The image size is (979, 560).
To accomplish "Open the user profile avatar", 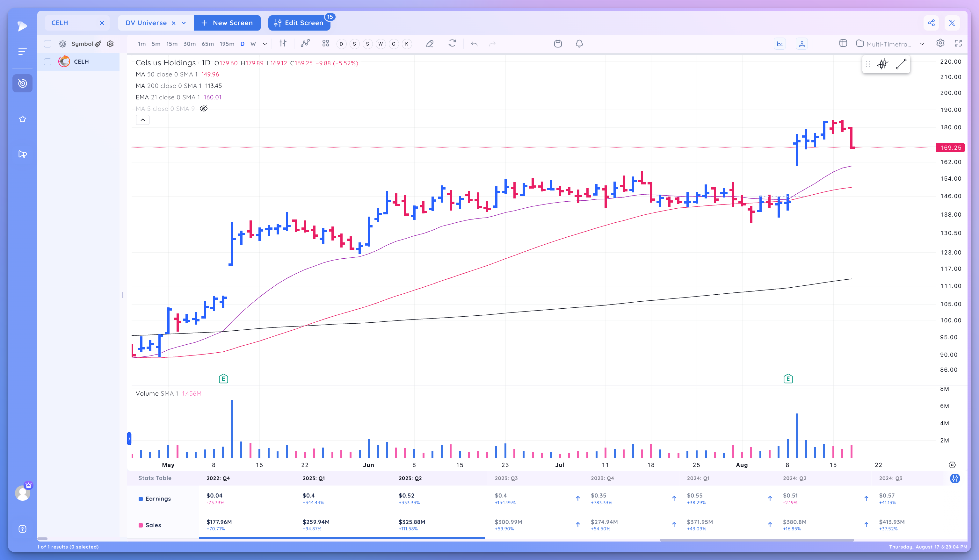I will 23,493.
